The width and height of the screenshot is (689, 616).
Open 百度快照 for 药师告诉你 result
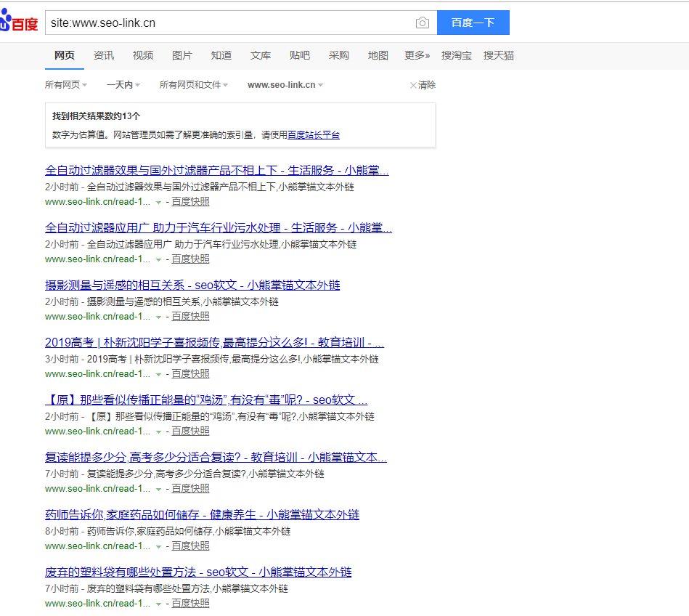pyautogui.click(x=190, y=546)
